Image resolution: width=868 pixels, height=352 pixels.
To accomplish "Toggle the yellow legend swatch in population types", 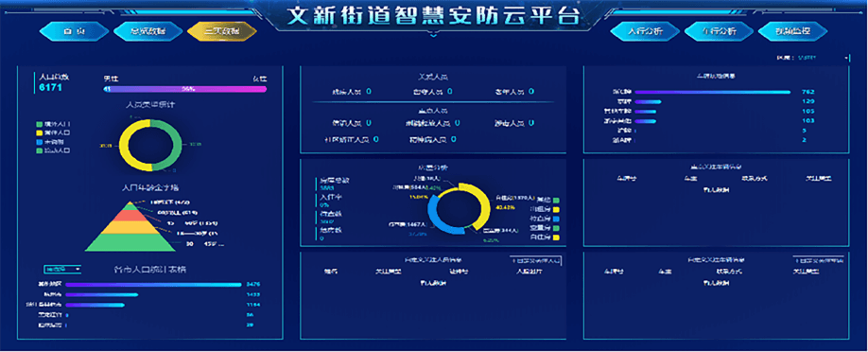I will [40, 133].
